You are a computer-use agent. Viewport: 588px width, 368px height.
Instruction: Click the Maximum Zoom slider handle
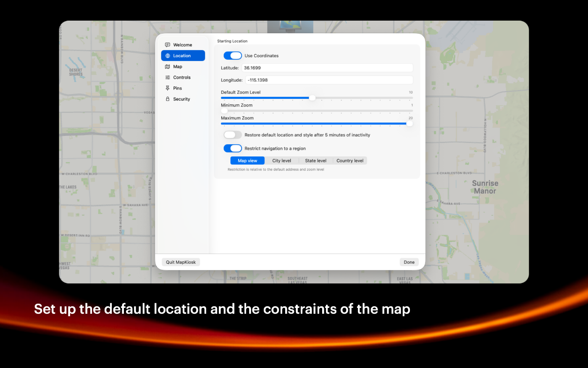point(409,124)
